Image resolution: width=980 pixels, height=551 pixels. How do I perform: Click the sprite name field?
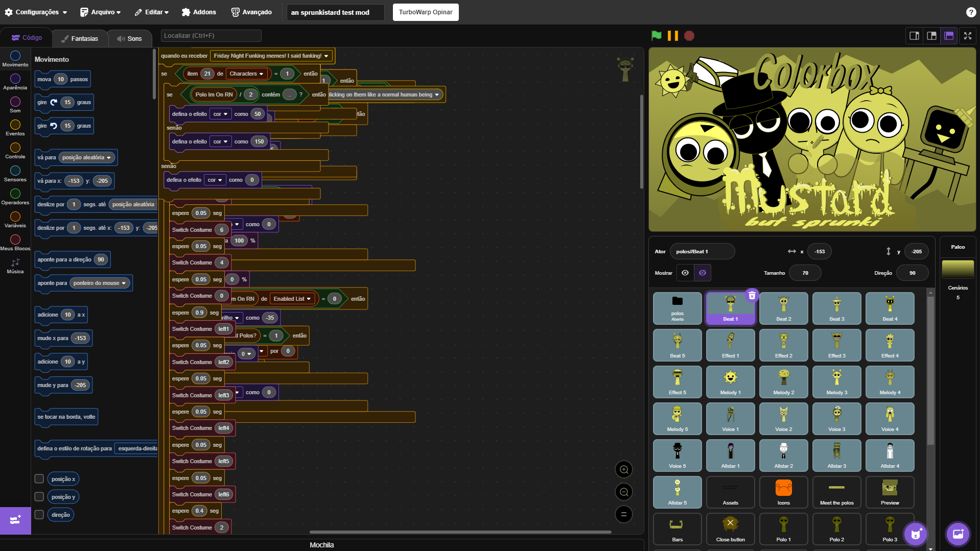[703, 251]
